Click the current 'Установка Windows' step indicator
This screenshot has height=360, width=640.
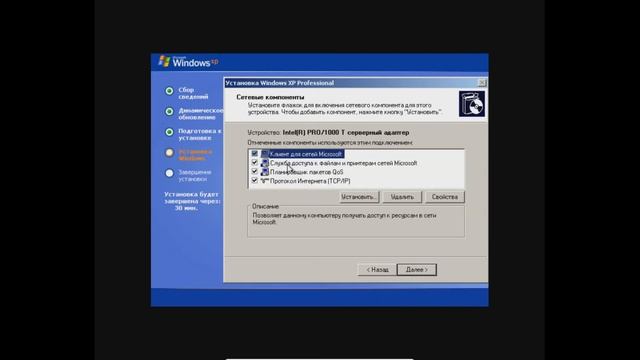coord(169,153)
